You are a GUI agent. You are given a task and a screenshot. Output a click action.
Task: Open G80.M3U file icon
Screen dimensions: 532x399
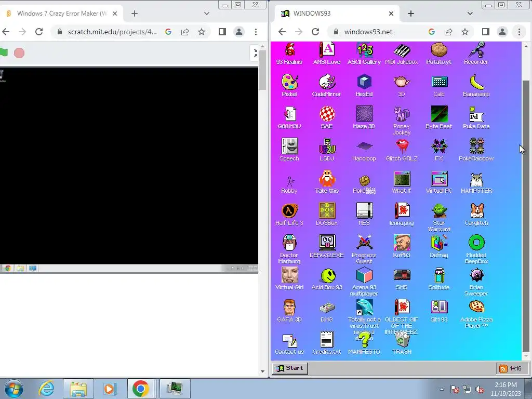click(289, 118)
